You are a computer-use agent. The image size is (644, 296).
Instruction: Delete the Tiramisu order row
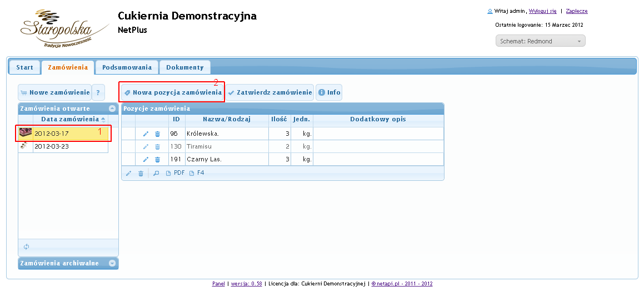(x=157, y=147)
